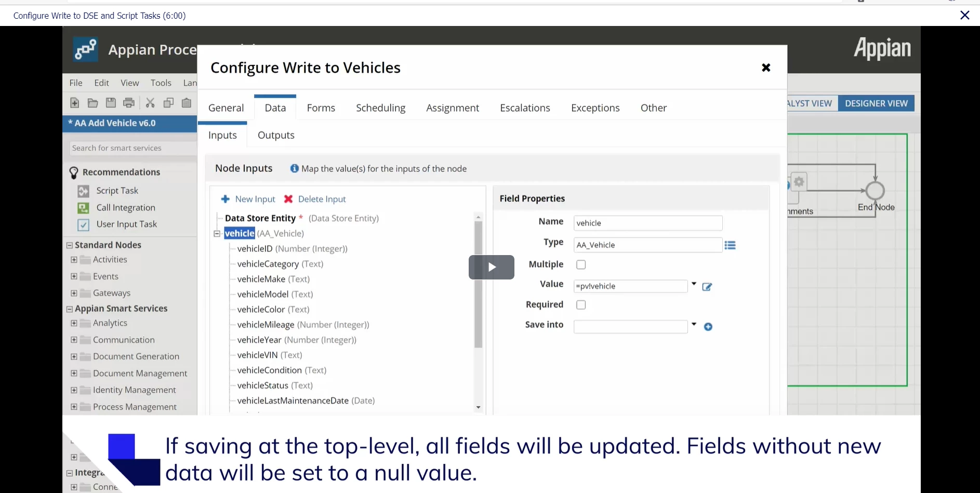Expand the Gateways folder
Screen dimensions: 980x493
[x=74, y=293]
